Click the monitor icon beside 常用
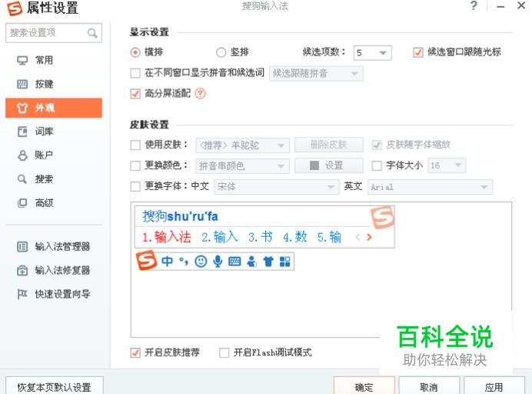This screenshot has width=532, height=394. click(x=22, y=61)
